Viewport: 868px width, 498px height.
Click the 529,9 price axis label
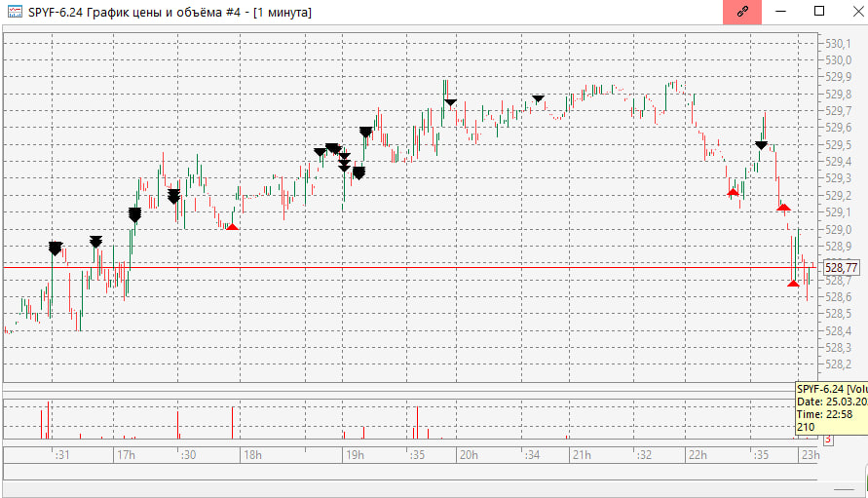tap(838, 77)
